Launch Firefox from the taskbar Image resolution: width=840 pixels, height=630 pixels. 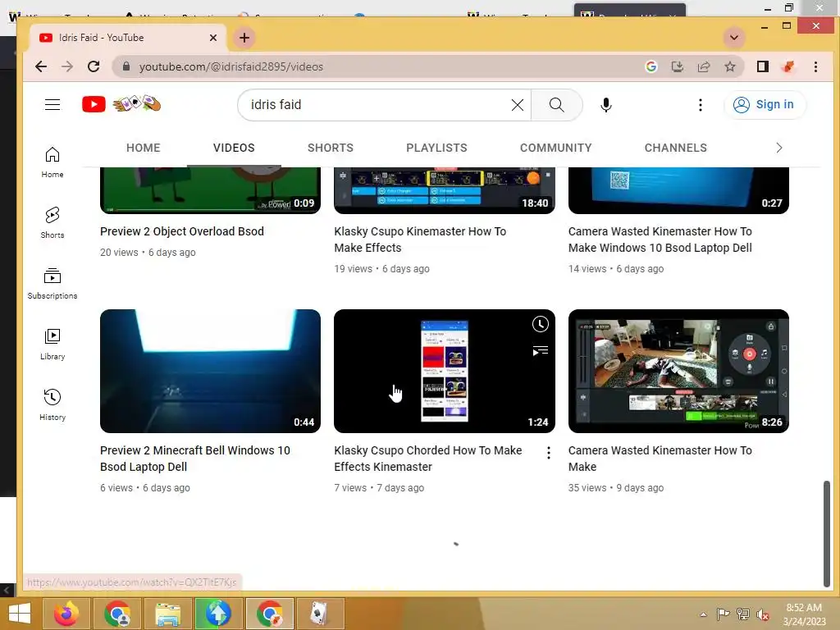coord(66,614)
